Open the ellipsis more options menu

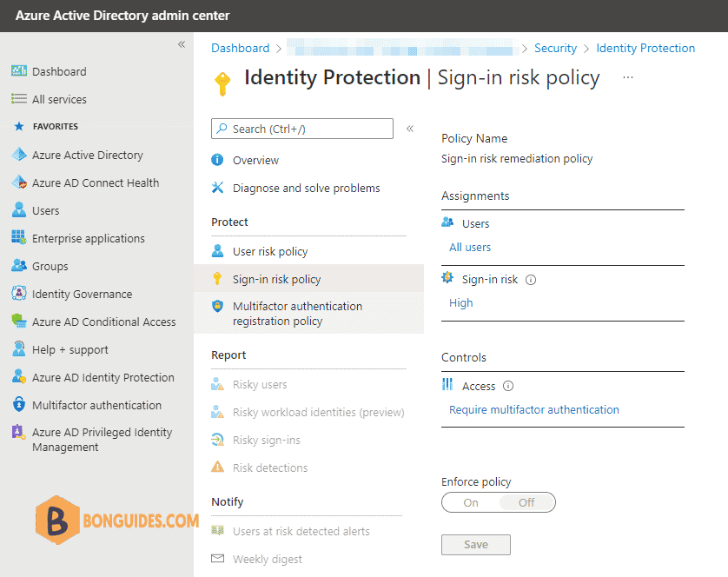point(628,77)
